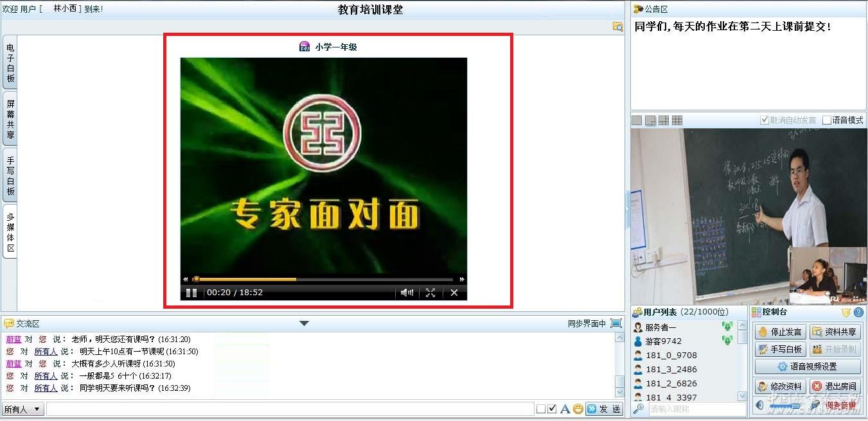Close the video player with X icon

tap(454, 293)
